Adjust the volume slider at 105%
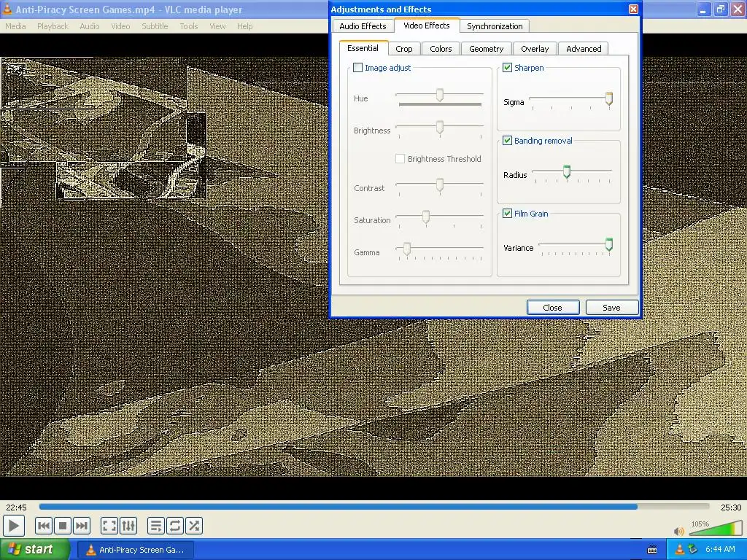The width and height of the screenshot is (747, 560). pos(716,528)
